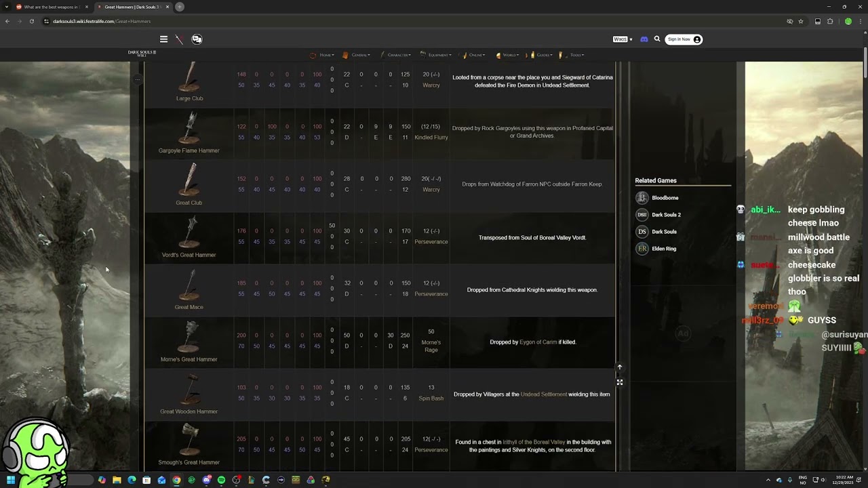Click the address bar URL
868x488 pixels.
pos(102,21)
